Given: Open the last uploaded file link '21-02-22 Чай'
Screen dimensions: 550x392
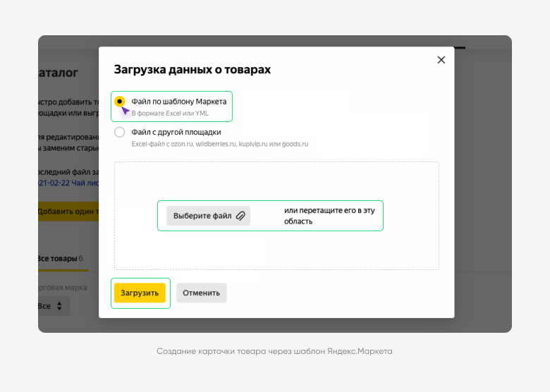Looking at the screenshot, I should click(68, 183).
